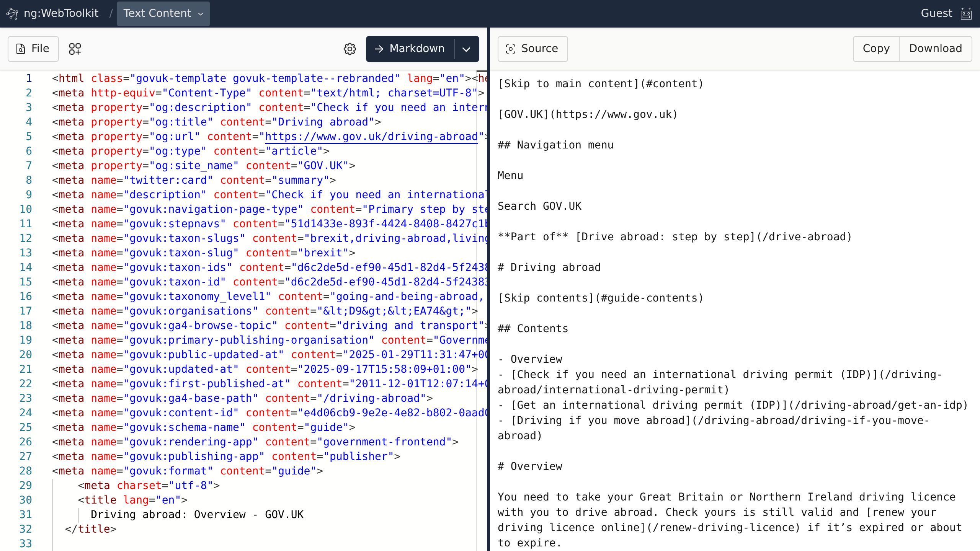The image size is (980, 551).
Task: Click the title tag on line 30
Action: [100, 500]
